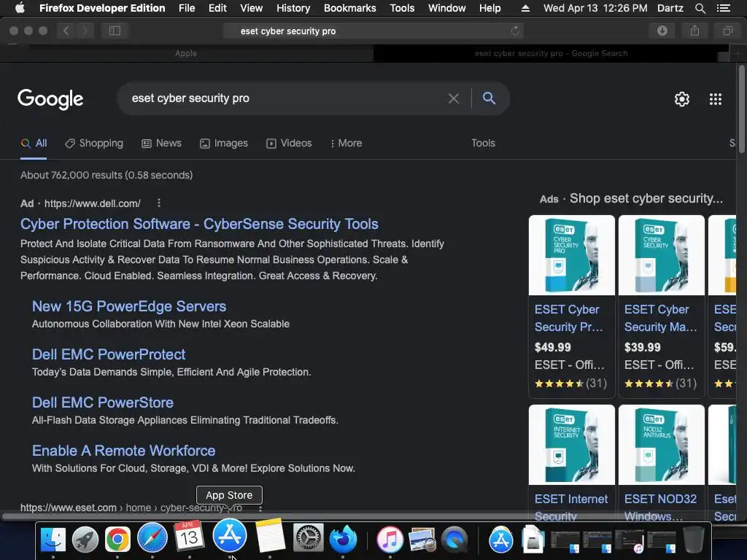Select the All results tab

[x=34, y=144]
